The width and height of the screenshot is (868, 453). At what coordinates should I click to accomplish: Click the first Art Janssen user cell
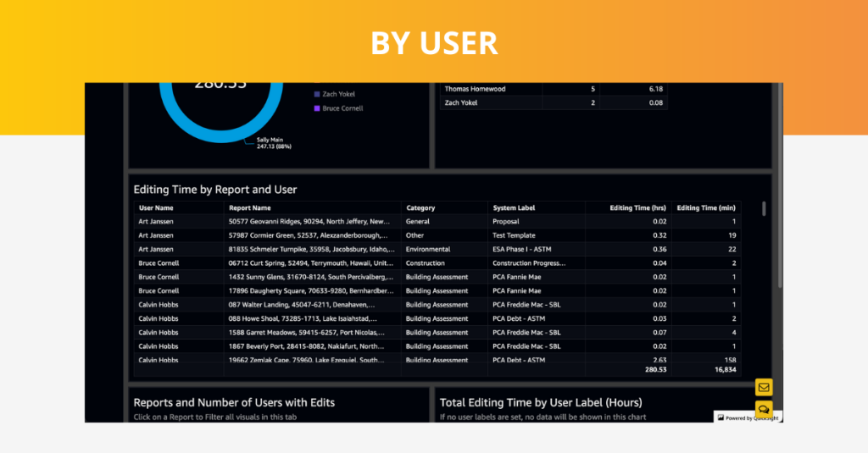pos(156,221)
